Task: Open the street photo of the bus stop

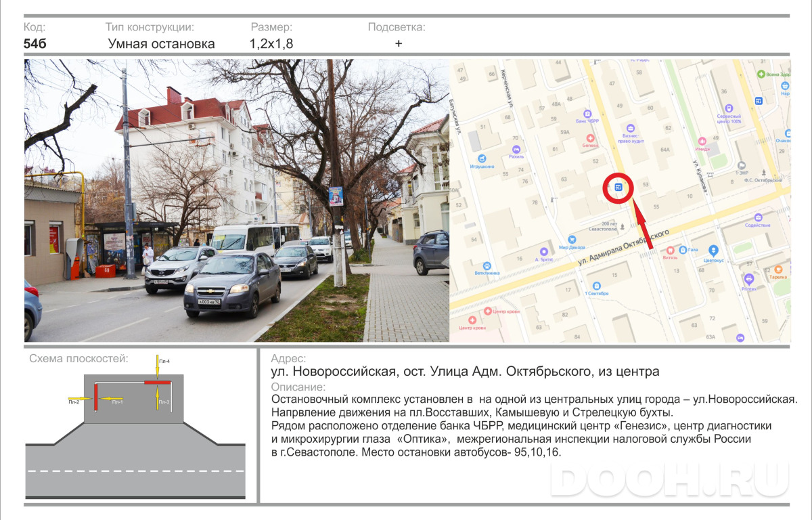Action: coord(237,200)
